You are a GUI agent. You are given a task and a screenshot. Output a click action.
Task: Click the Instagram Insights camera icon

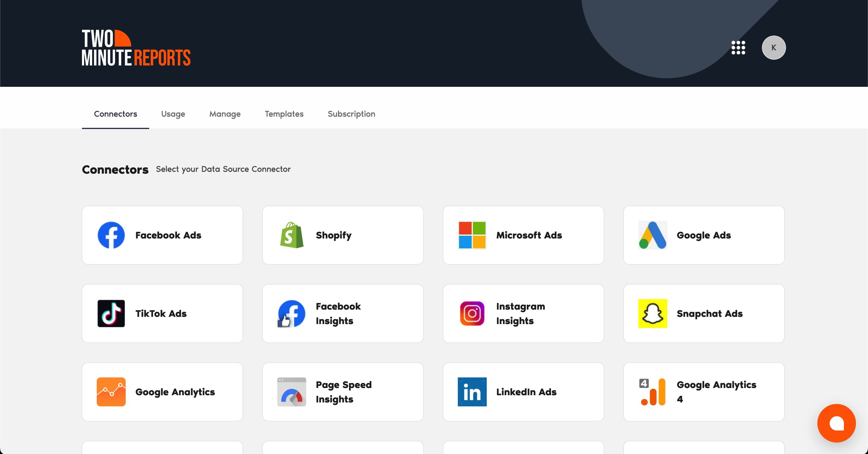pyautogui.click(x=472, y=314)
